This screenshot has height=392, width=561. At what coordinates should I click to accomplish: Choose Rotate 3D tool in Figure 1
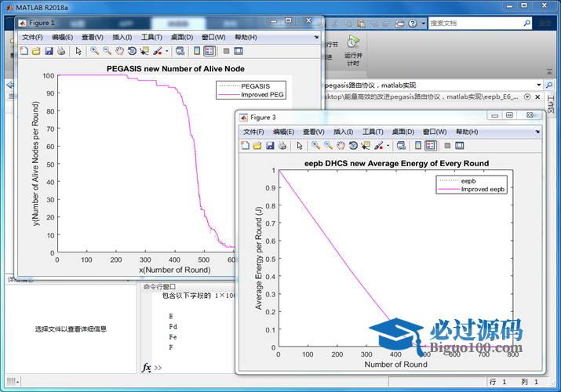(132, 51)
